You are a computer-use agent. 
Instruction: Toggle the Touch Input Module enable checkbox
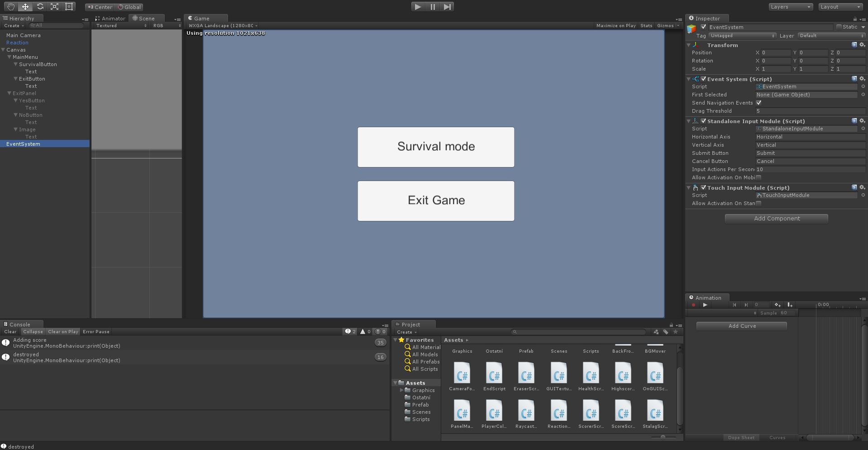tap(703, 187)
